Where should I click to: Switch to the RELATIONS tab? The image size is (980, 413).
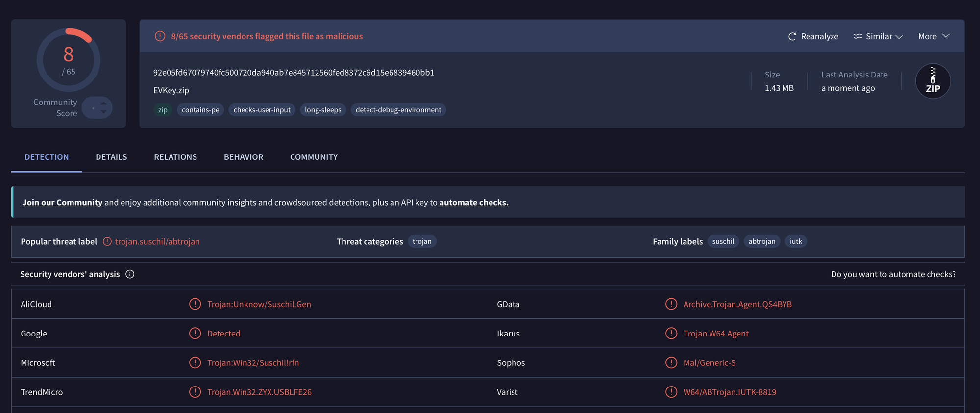click(175, 157)
